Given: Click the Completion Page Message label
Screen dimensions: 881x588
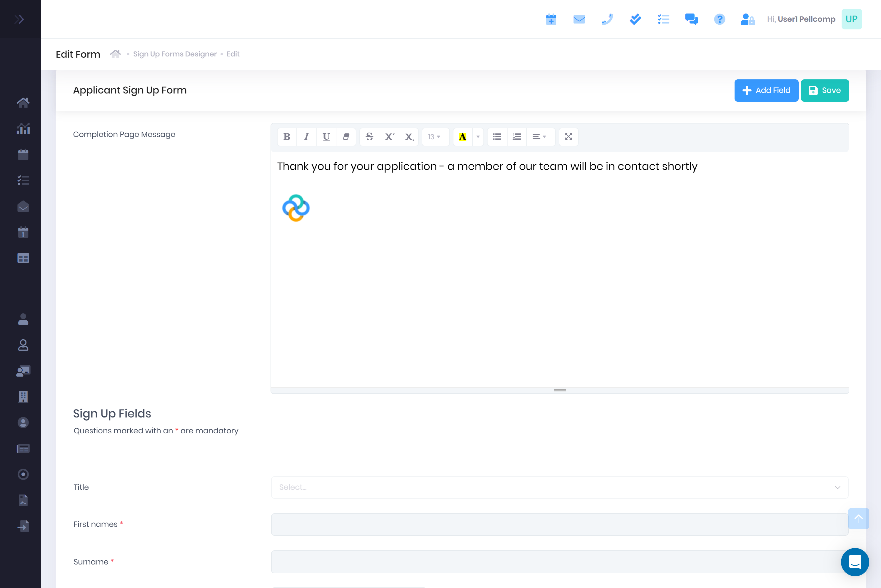Looking at the screenshot, I should 124,134.
